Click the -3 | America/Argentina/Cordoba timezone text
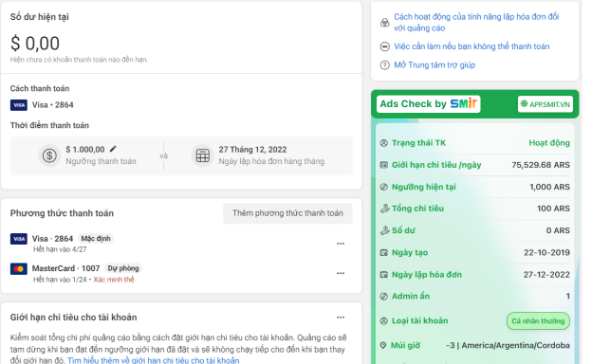This screenshot has height=364, width=592. 508,346
